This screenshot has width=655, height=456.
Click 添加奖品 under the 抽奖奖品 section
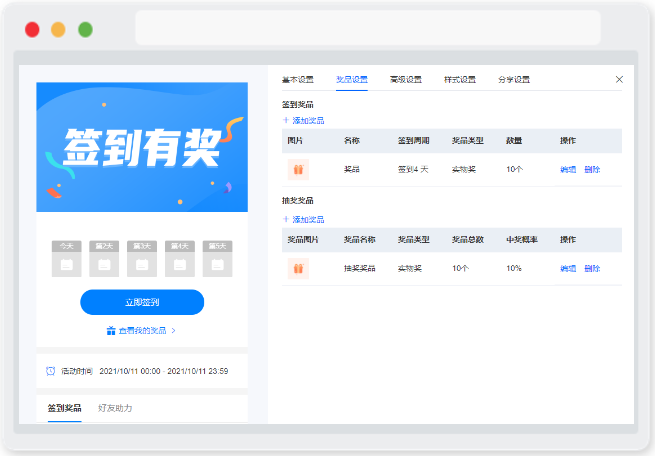[x=308, y=219]
